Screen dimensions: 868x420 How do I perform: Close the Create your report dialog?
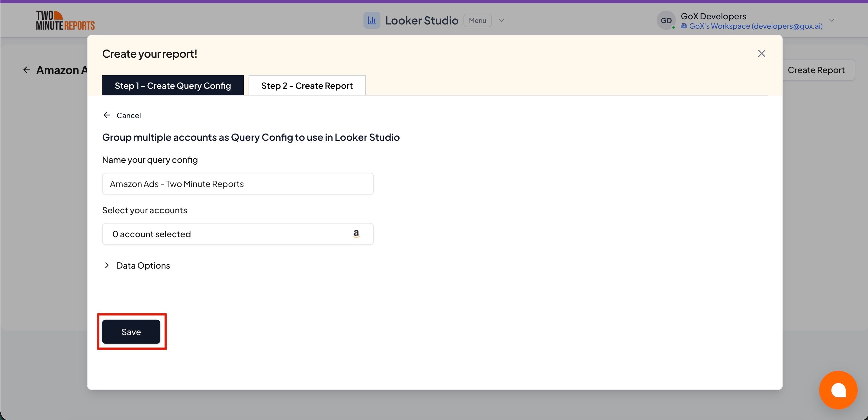pyautogui.click(x=761, y=53)
